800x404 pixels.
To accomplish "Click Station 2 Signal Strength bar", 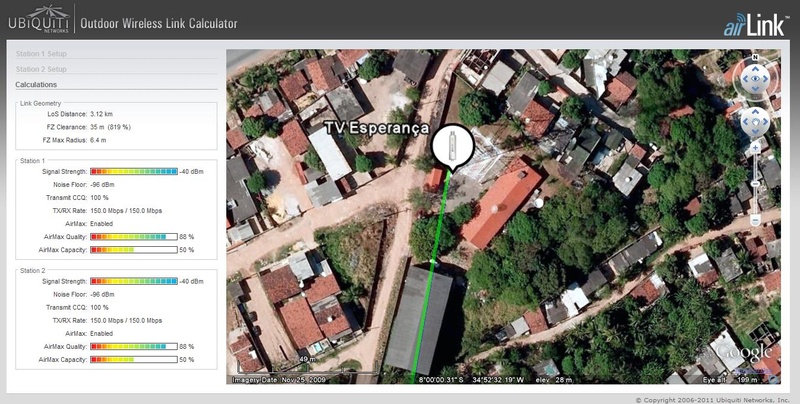I will pyautogui.click(x=134, y=282).
